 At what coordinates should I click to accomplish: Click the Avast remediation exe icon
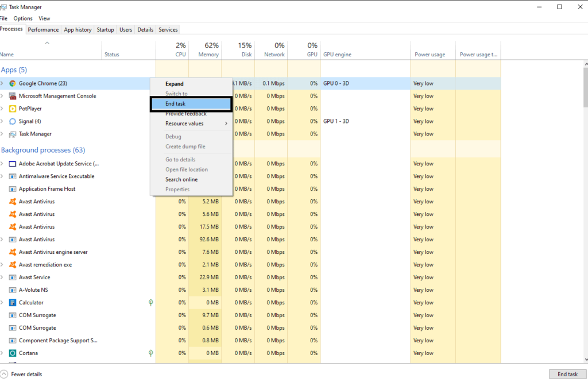13,265
